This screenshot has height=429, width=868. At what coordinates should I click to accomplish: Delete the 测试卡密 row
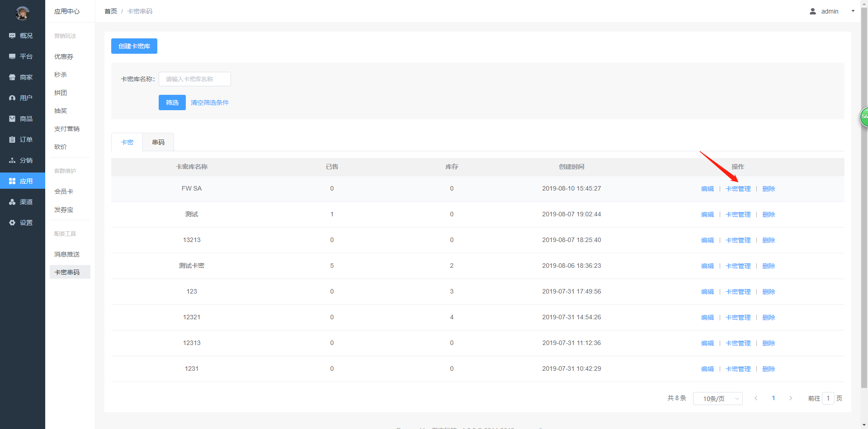769,266
